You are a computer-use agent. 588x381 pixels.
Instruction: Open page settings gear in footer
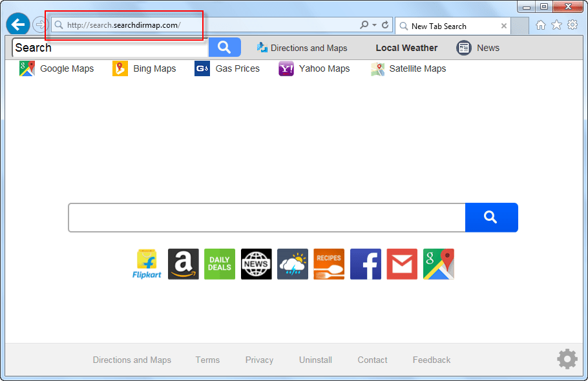tap(567, 359)
